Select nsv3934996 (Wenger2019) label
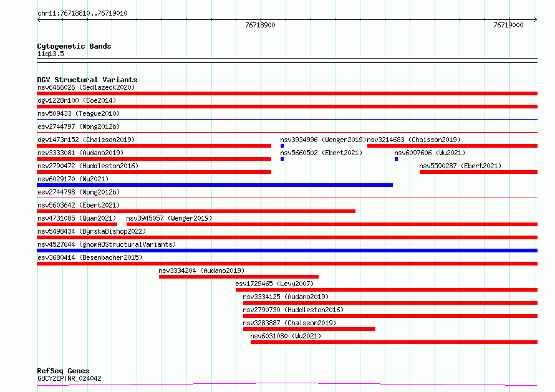Image resolution: width=555 pixels, height=392 pixels. coord(323,140)
